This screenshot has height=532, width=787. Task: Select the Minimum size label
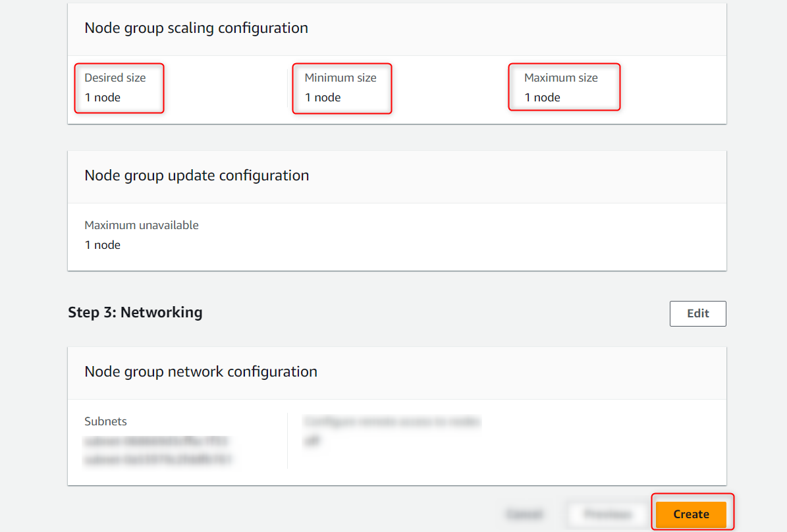tap(340, 78)
